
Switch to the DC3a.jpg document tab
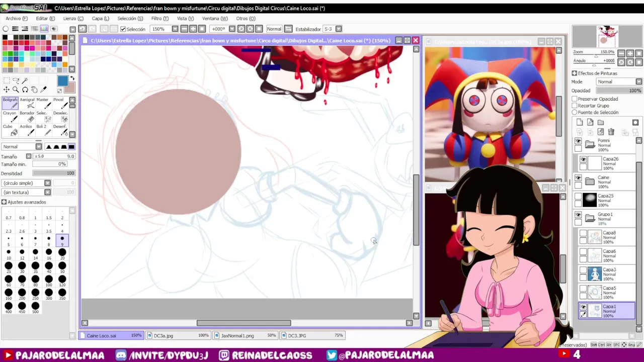coord(178,335)
